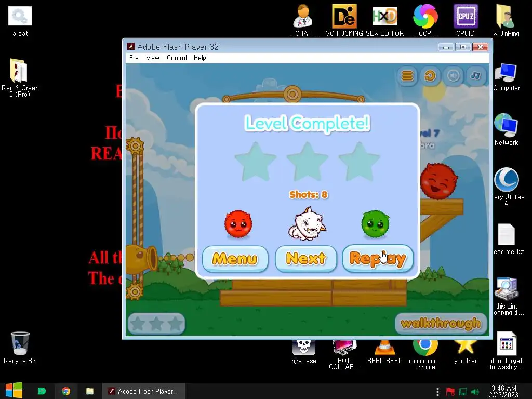Click the green chat app taskbar icon
The width and height of the screenshot is (532, 399).
pyautogui.click(x=42, y=391)
